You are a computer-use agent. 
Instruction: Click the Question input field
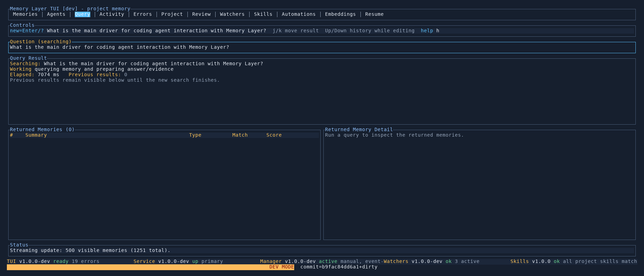(322, 47)
